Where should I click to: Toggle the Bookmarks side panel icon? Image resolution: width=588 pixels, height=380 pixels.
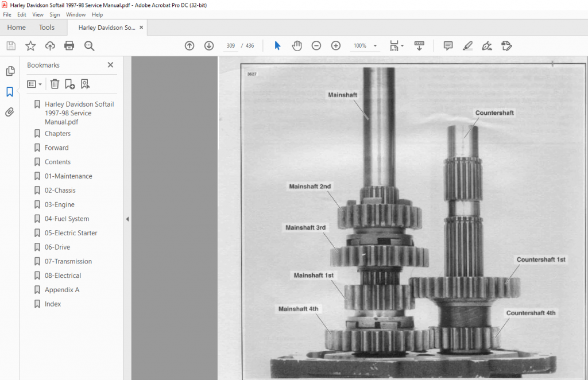[x=10, y=92]
